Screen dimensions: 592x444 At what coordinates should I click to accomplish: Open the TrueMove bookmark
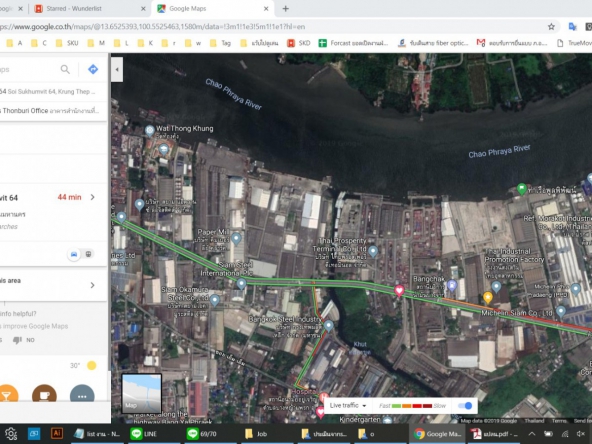tap(574, 43)
